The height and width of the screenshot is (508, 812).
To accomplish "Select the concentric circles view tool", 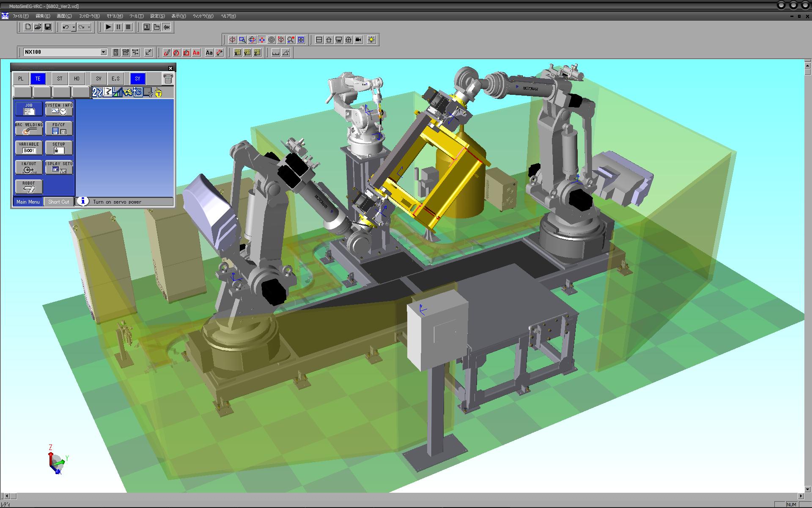I will click(272, 40).
